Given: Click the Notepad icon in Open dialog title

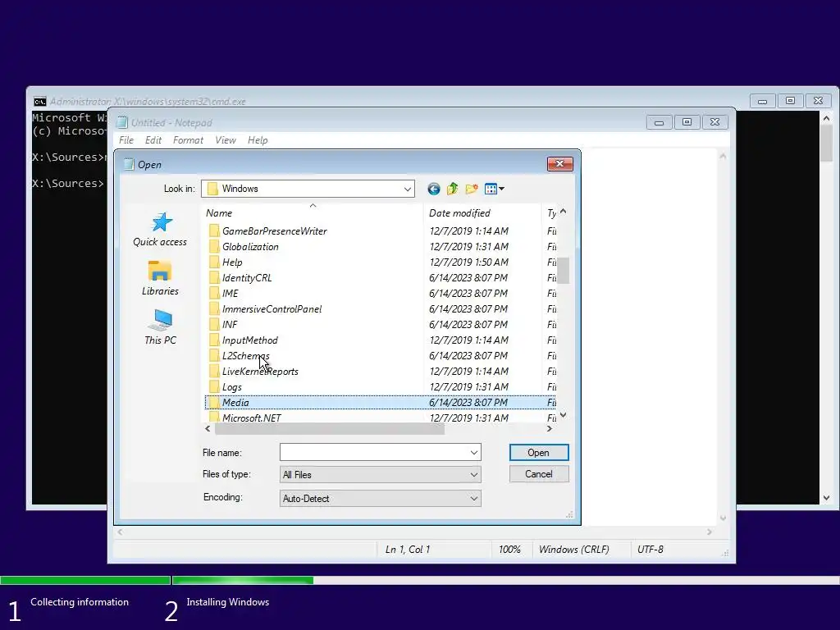Looking at the screenshot, I should pos(129,164).
